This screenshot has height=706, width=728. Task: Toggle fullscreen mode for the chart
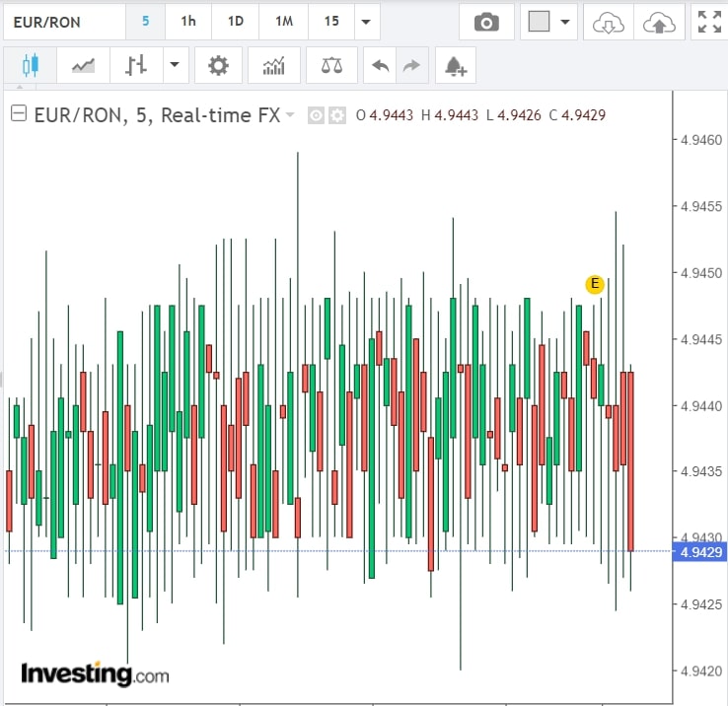pos(708,22)
